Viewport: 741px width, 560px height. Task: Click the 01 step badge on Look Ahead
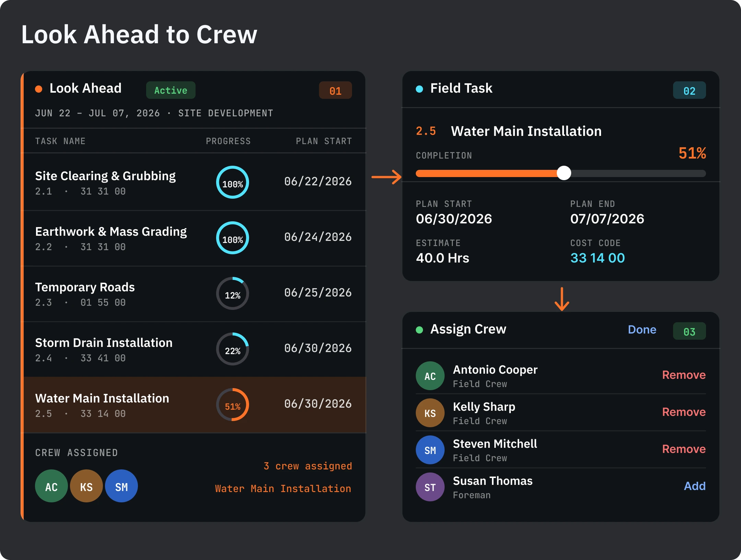pyautogui.click(x=335, y=90)
